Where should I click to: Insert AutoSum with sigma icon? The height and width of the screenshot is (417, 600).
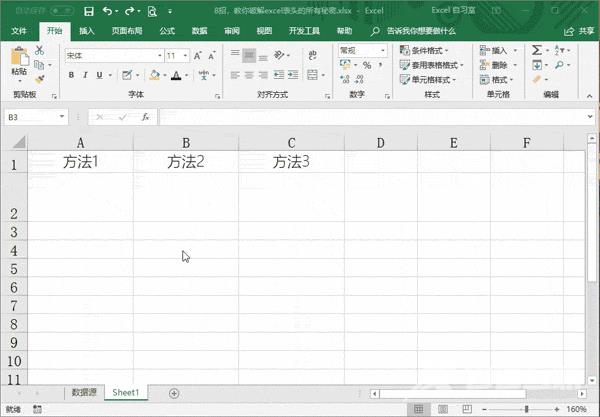point(537,50)
